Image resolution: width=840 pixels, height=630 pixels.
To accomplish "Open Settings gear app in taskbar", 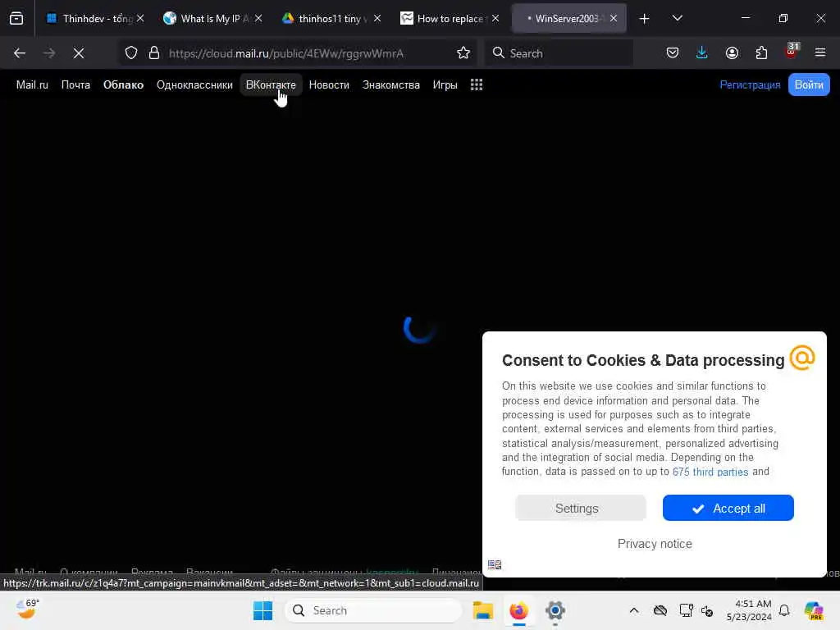I will [x=555, y=610].
